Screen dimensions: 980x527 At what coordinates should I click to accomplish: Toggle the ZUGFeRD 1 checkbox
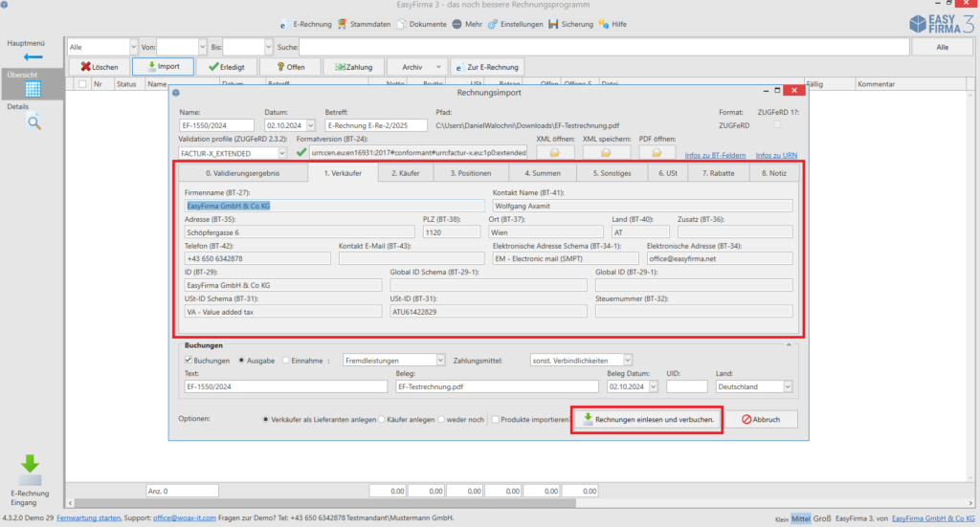pyautogui.click(x=777, y=125)
